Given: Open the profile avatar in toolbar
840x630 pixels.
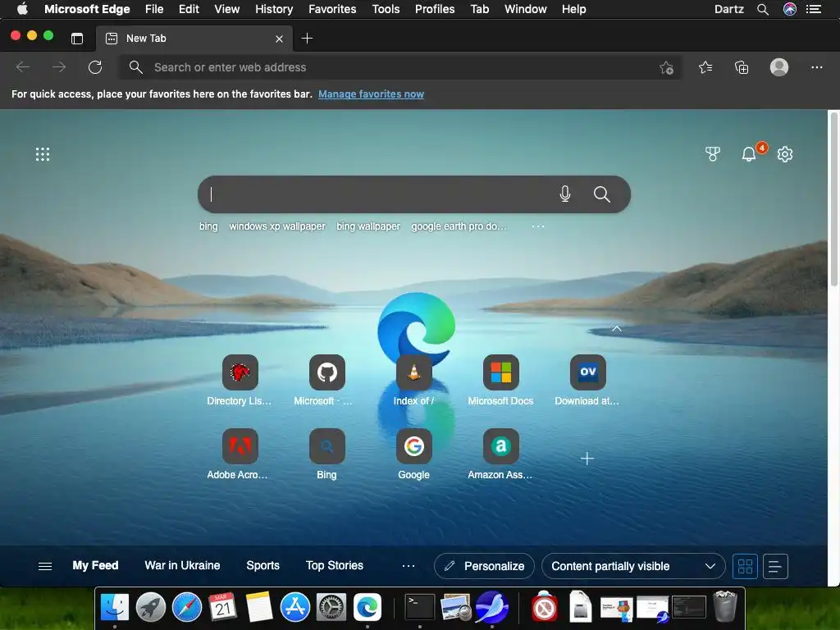Looking at the screenshot, I should coord(779,67).
